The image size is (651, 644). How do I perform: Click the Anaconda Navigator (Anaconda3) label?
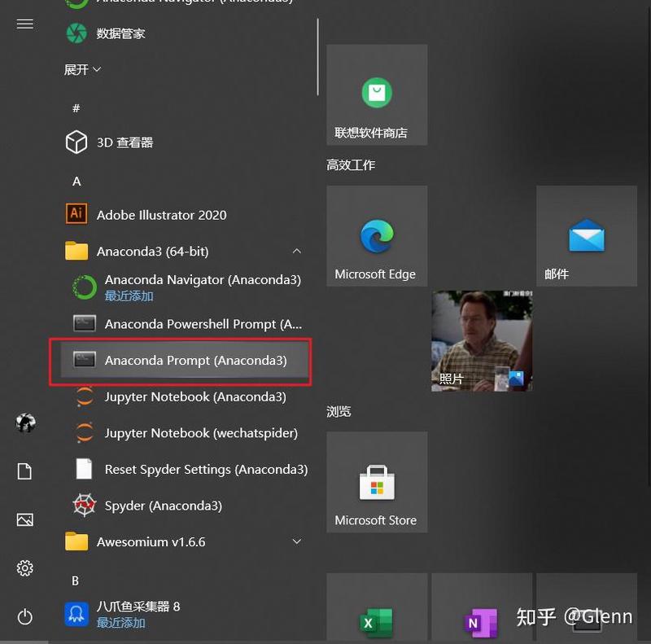coord(203,279)
